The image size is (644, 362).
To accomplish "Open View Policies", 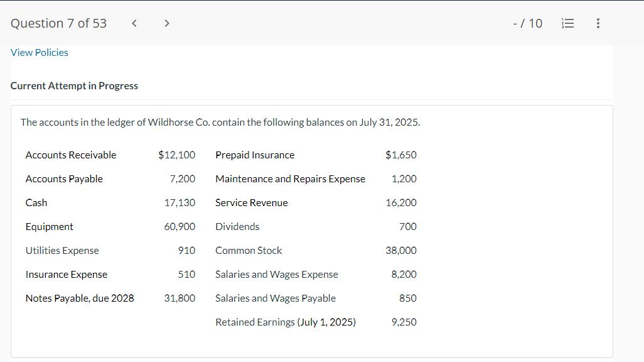I will [39, 52].
